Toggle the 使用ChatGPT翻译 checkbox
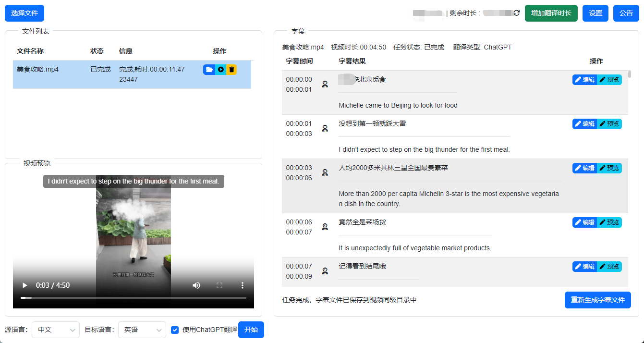This screenshot has height=343, width=644. [x=175, y=330]
